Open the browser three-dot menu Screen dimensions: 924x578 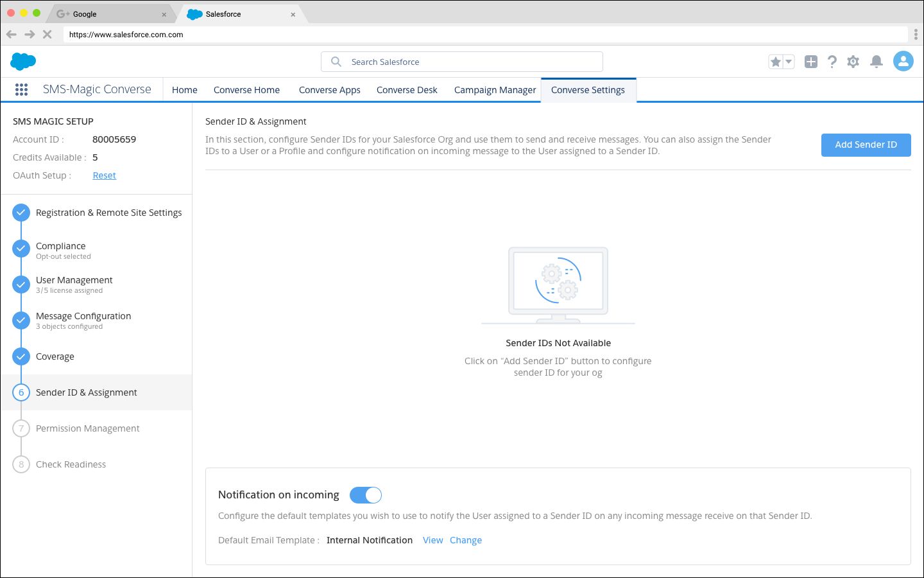coord(916,34)
